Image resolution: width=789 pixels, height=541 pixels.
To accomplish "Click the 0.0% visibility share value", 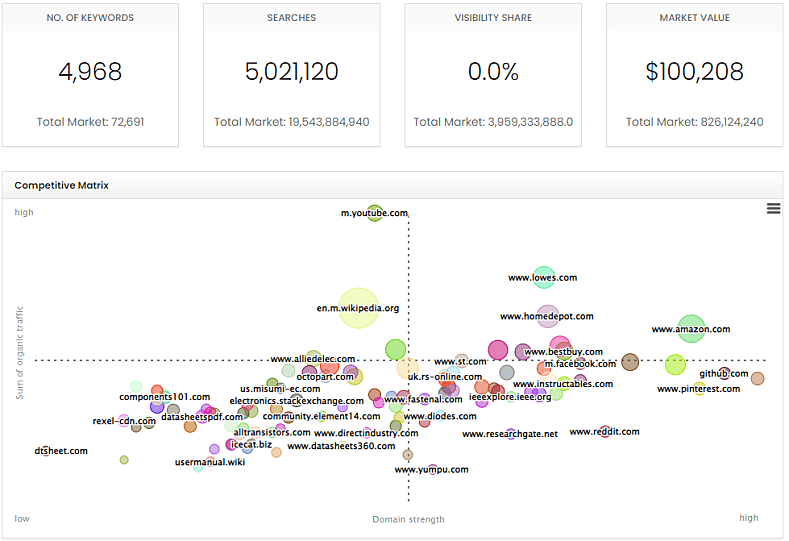I will pyautogui.click(x=493, y=71).
